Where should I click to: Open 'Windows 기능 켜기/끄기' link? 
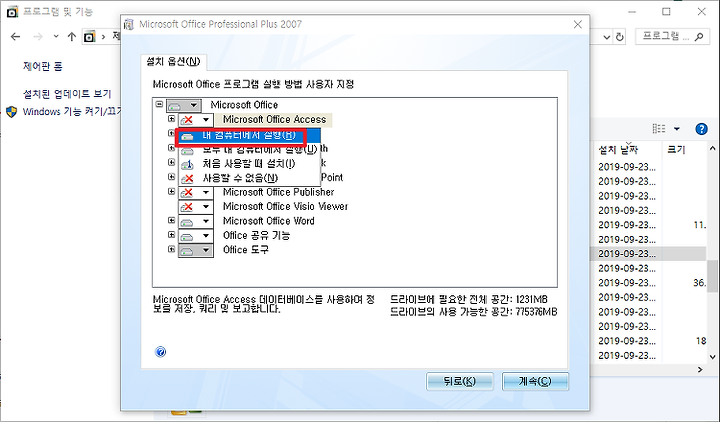[71, 111]
